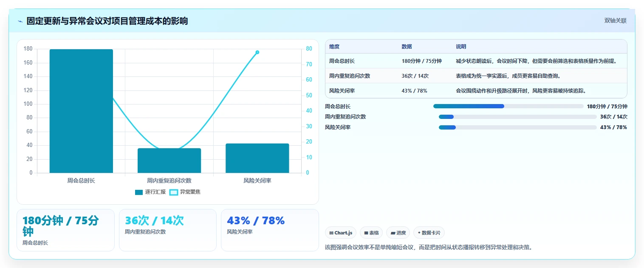Click the 周会总时长 x-axis label

tap(81, 181)
